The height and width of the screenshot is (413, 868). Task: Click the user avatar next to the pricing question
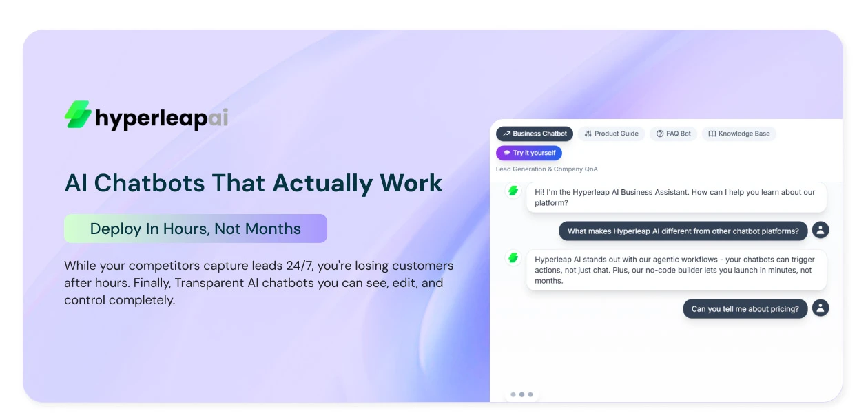pos(820,308)
